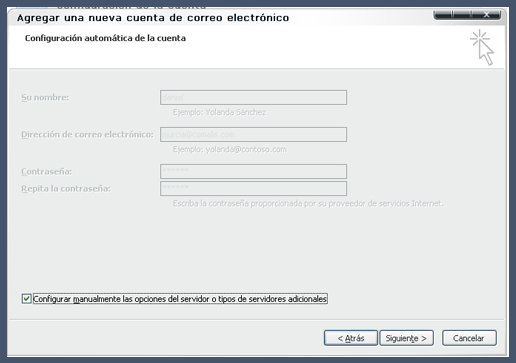Image resolution: width=516 pixels, height=363 pixels.
Task: Click the Repita la contraseña field
Action: [253, 188]
